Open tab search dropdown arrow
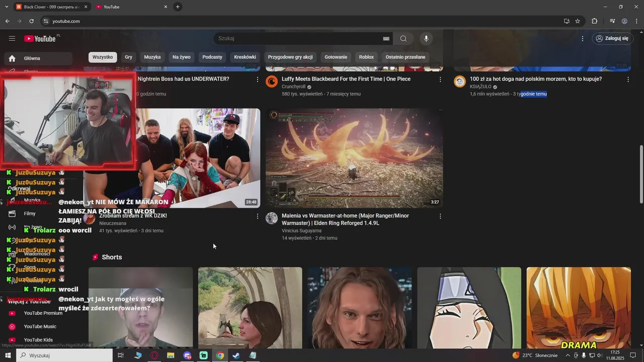Viewport: 644px width, 362px height. point(7,7)
